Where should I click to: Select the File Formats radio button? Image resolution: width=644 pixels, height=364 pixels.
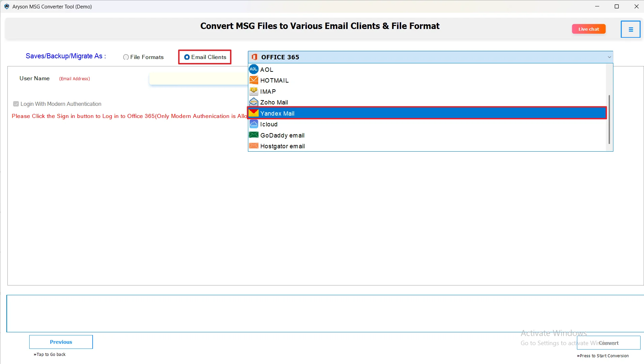tap(126, 57)
